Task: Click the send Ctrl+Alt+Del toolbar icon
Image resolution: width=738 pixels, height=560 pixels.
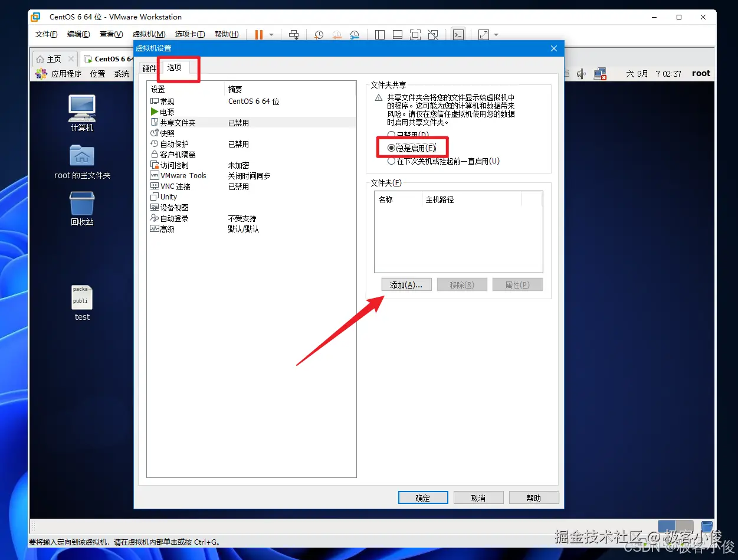Action: [x=294, y=35]
